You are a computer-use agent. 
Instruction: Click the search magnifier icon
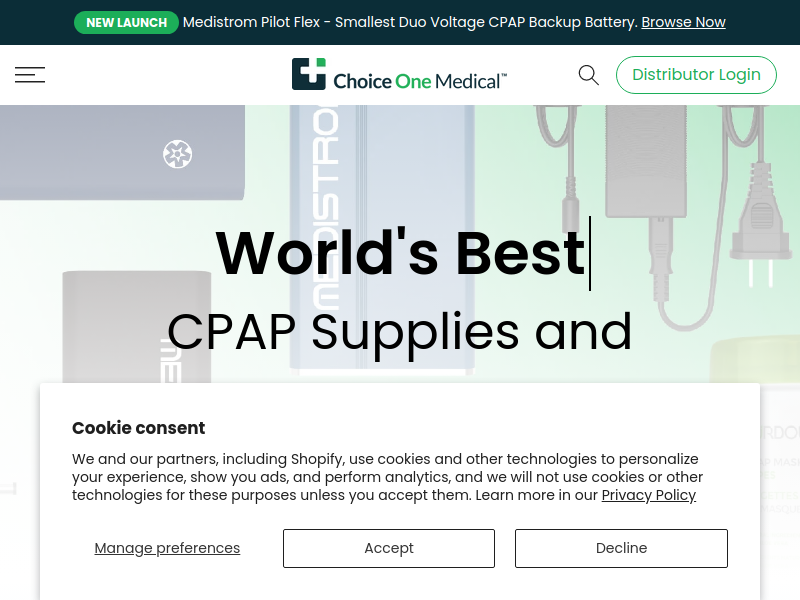click(588, 75)
